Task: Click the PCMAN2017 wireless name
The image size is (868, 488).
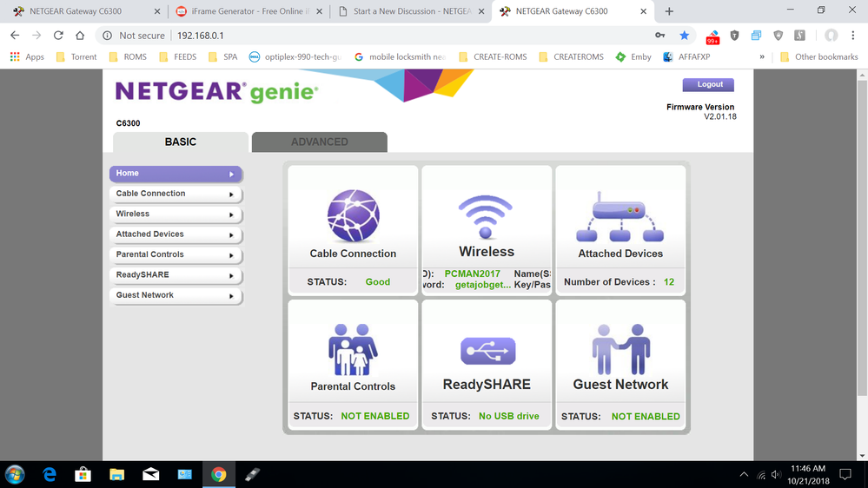Action: coord(472,274)
